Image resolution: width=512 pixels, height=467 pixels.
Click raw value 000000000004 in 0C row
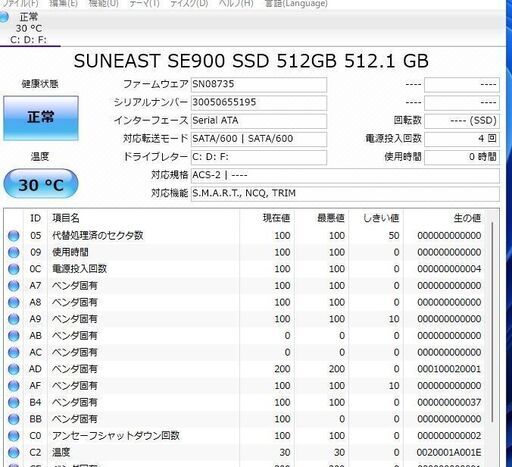click(449, 269)
